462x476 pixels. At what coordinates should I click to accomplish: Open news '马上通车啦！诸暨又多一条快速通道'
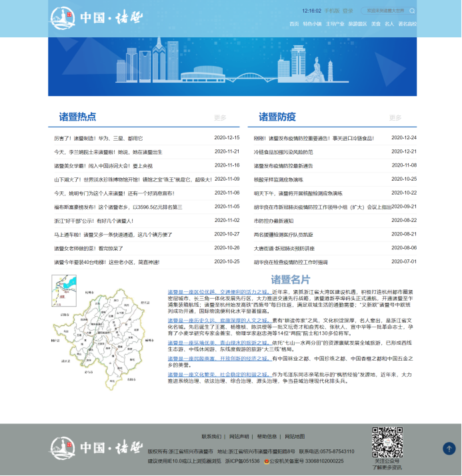(x=113, y=235)
